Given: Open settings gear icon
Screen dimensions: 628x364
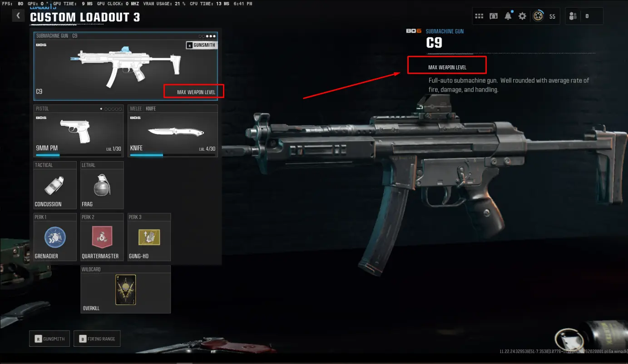Looking at the screenshot, I should (x=522, y=16).
